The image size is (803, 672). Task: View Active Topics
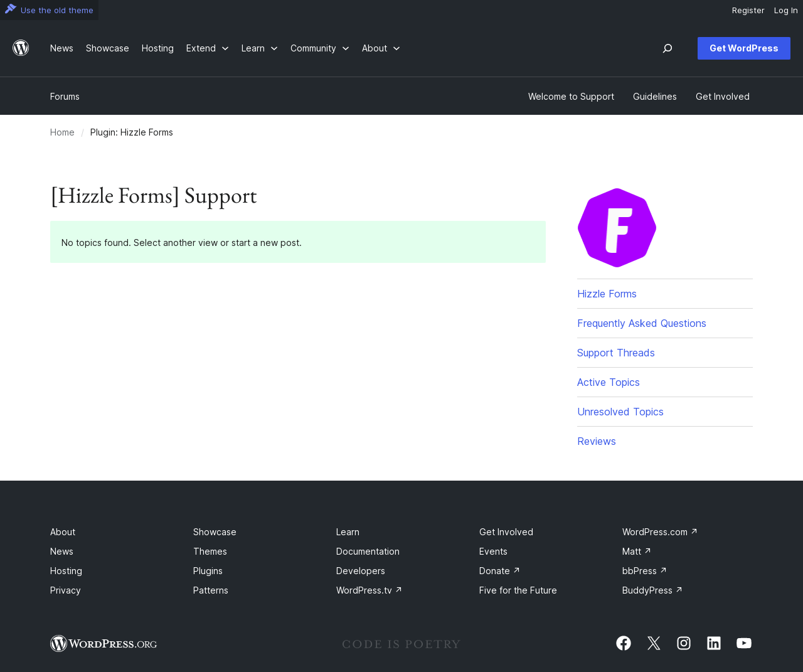tap(609, 382)
